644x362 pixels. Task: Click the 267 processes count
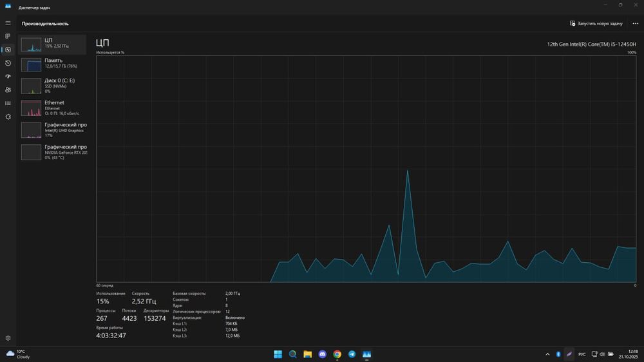102,318
